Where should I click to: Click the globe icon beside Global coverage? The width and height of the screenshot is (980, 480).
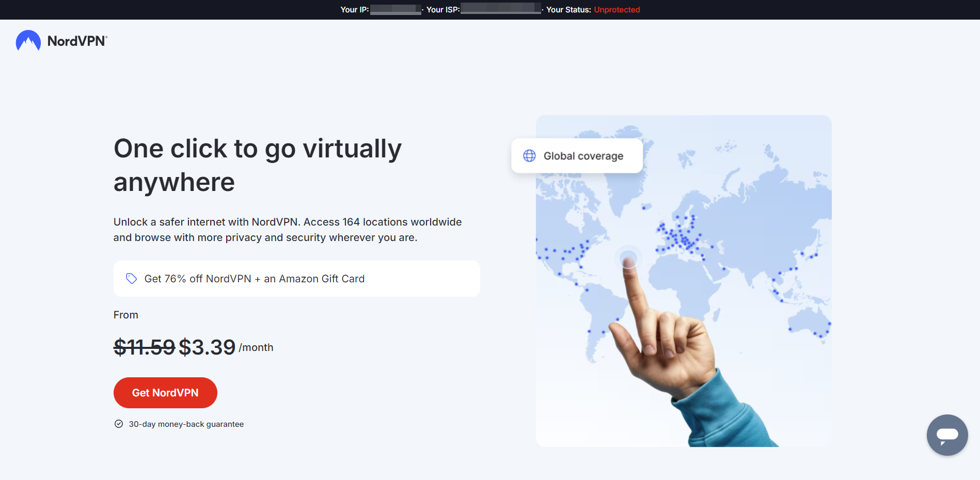(529, 156)
